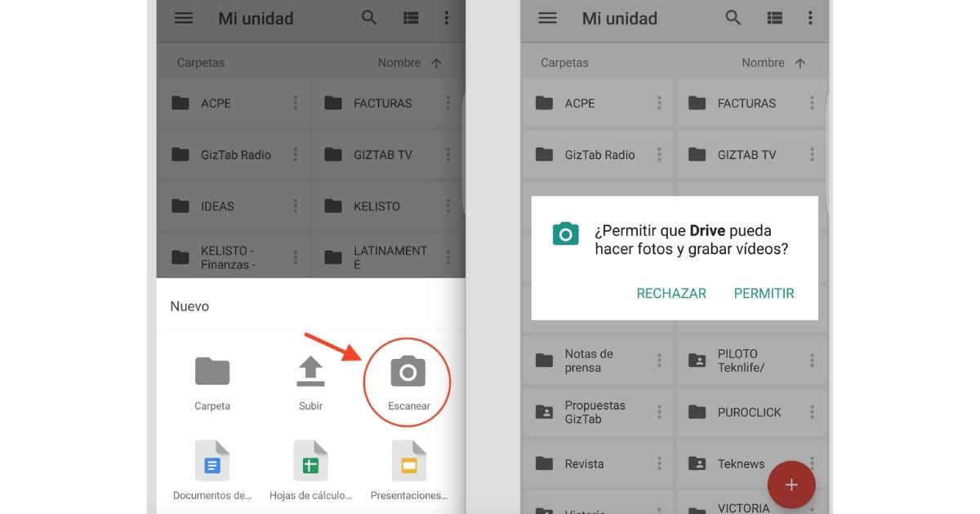Create new Carpeta from Nuevo panel
The width and height of the screenshot is (980, 514).
[x=212, y=371]
